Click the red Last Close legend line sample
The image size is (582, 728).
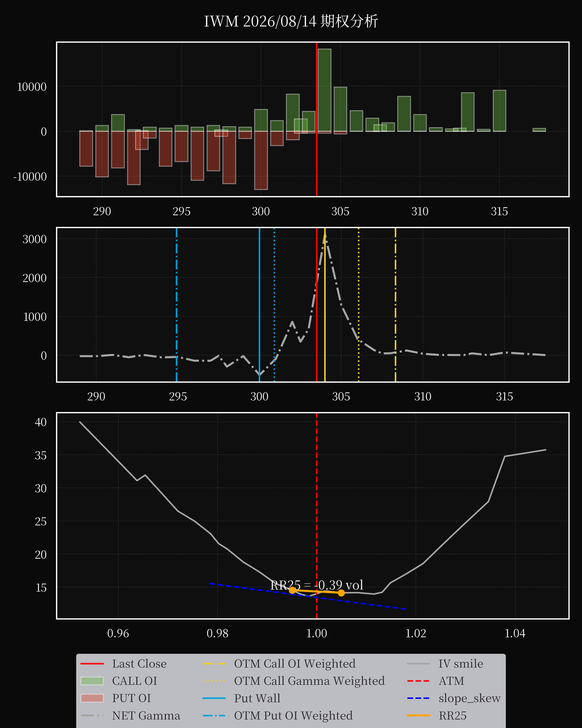(x=92, y=663)
